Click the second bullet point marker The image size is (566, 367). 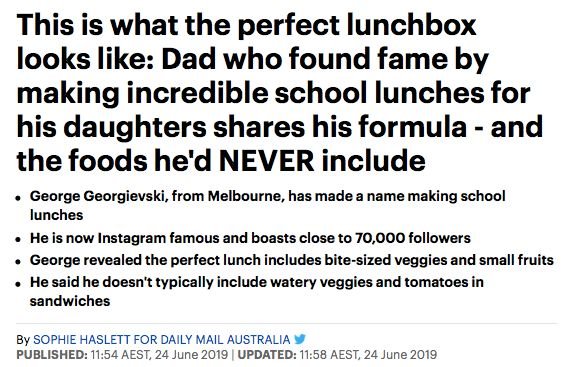pos(18,240)
